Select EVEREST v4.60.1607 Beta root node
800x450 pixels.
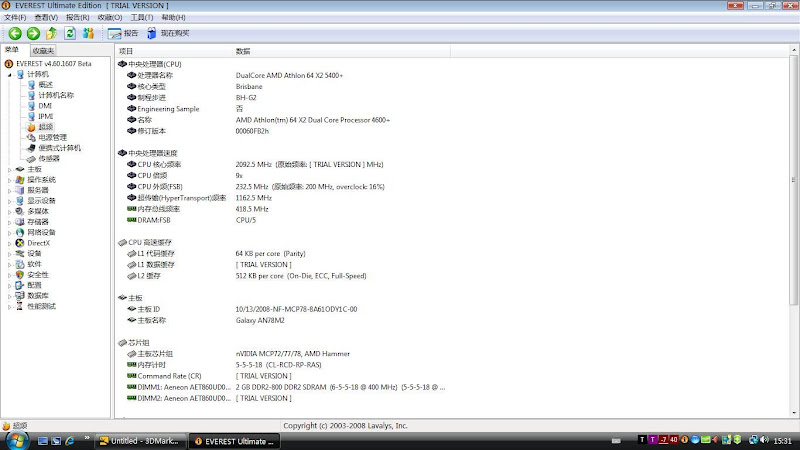(54, 64)
